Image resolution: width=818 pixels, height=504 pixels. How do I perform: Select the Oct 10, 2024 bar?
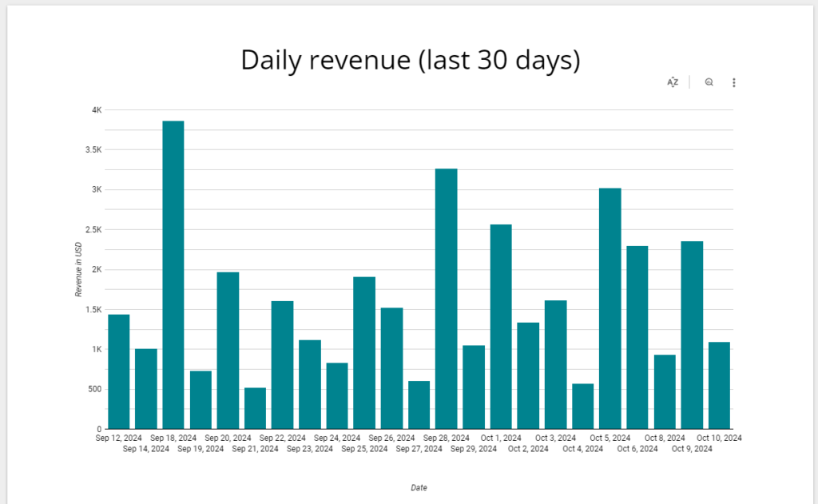point(719,385)
